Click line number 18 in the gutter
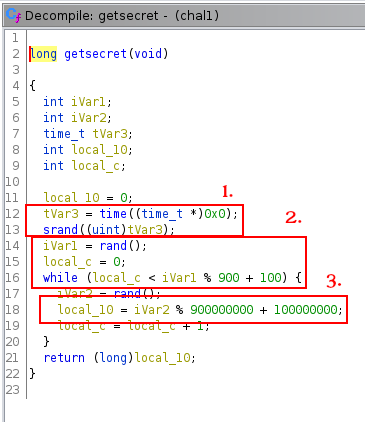The width and height of the screenshot is (391, 422). click(12, 310)
